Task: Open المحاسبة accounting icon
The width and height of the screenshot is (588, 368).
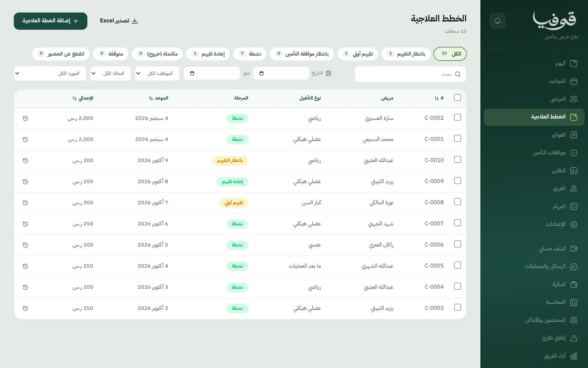Action: (574, 302)
